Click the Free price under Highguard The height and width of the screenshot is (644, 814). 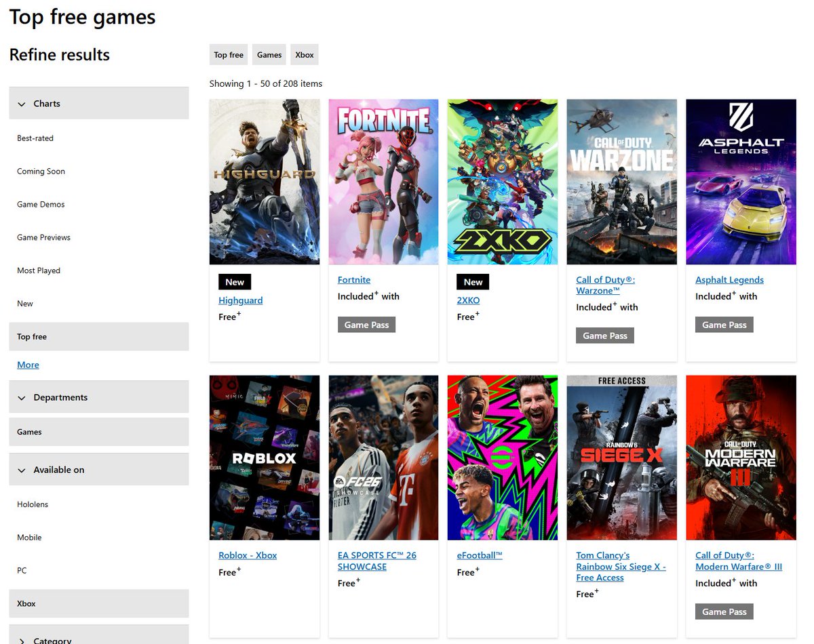pos(230,317)
